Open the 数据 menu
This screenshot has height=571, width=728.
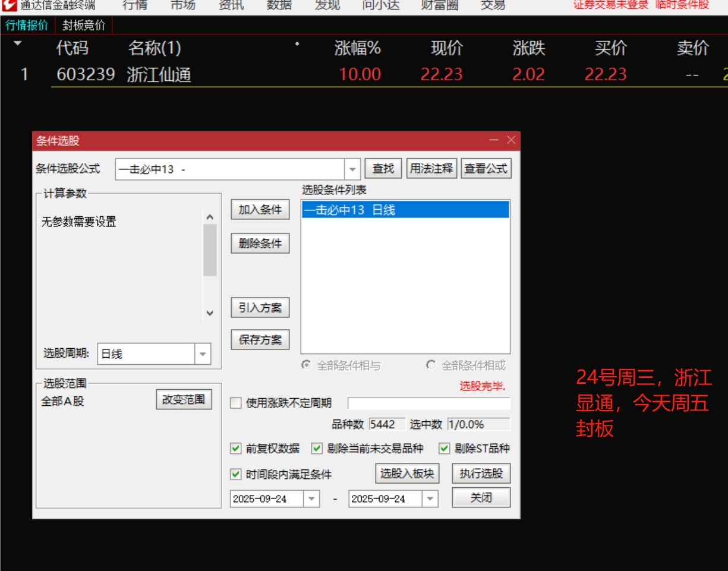279,5
